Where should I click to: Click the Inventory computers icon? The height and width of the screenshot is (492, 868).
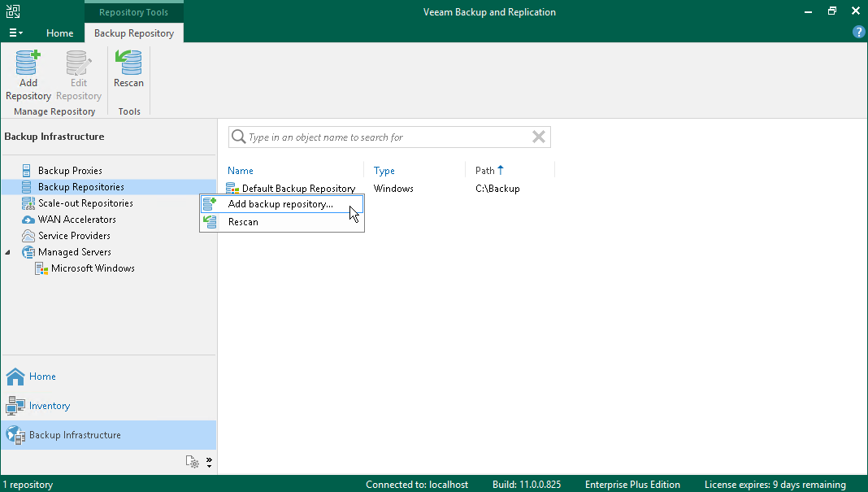pos(15,406)
